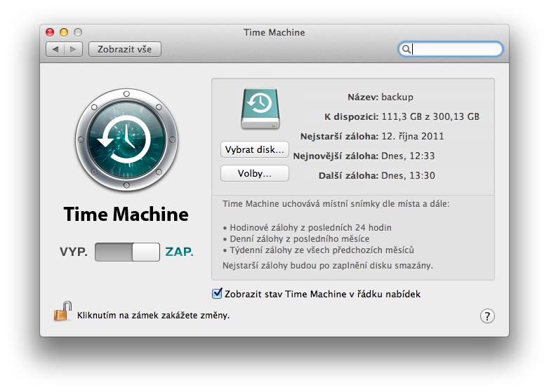Viewport: 549px width, 392px height.
Task: Click the 'K dispozici:' label
Action: 351,116
